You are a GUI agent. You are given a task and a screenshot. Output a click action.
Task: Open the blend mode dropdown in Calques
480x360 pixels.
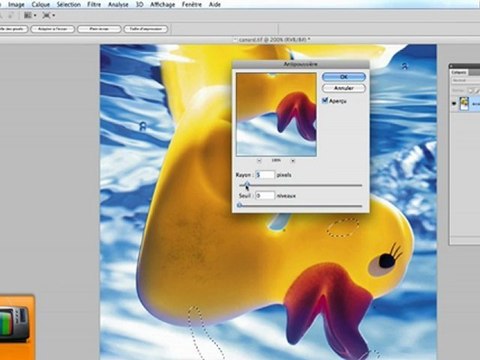coord(466,80)
